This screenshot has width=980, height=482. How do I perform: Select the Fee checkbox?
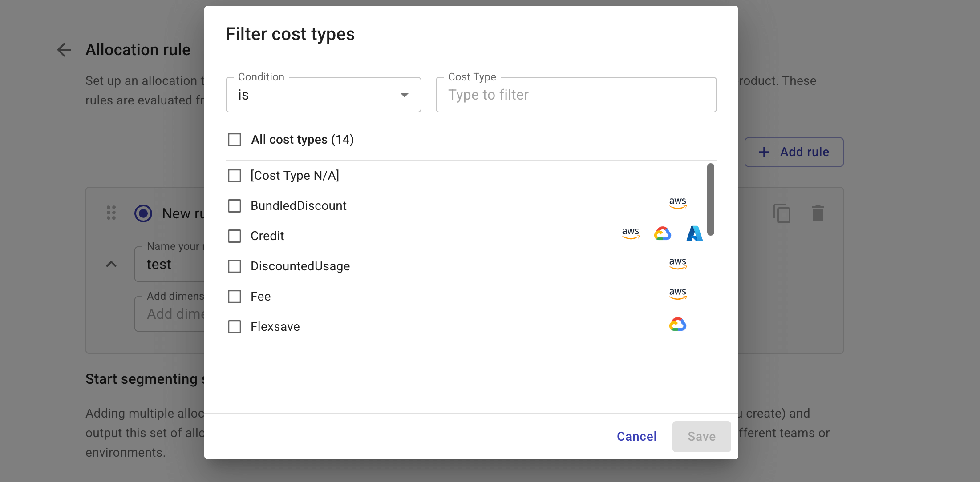[x=235, y=297]
